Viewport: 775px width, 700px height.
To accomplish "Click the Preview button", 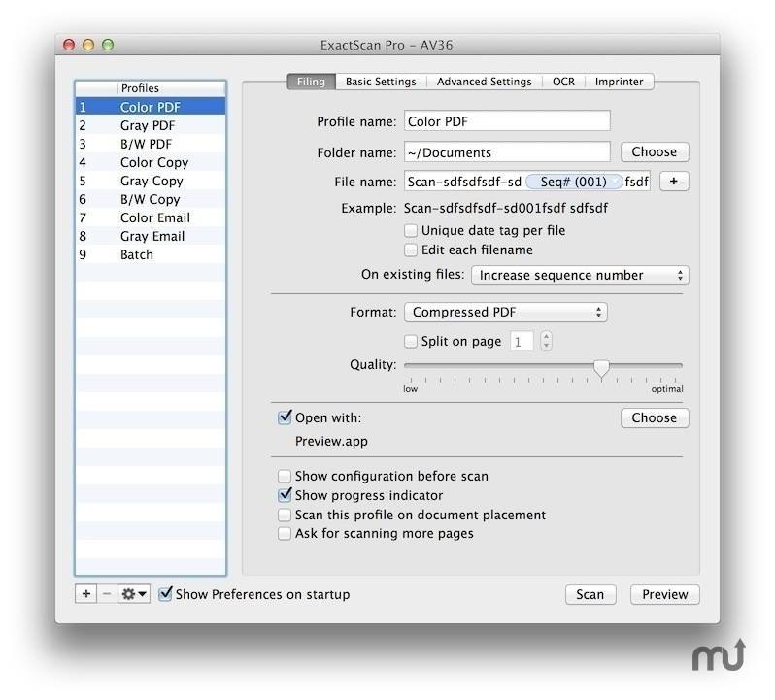I will coord(665,594).
